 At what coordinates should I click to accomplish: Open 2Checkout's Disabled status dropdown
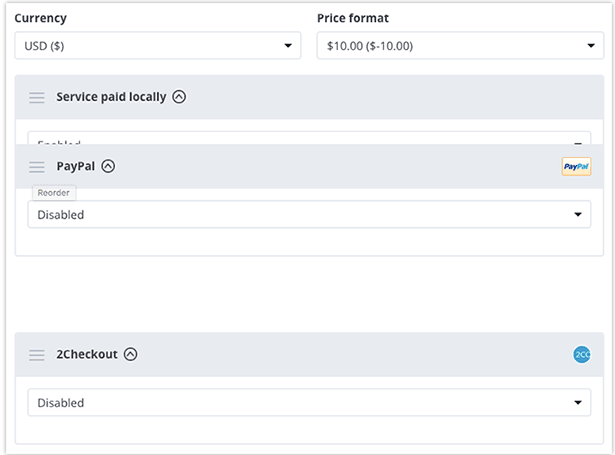pyautogui.click(x=309, y=402)
